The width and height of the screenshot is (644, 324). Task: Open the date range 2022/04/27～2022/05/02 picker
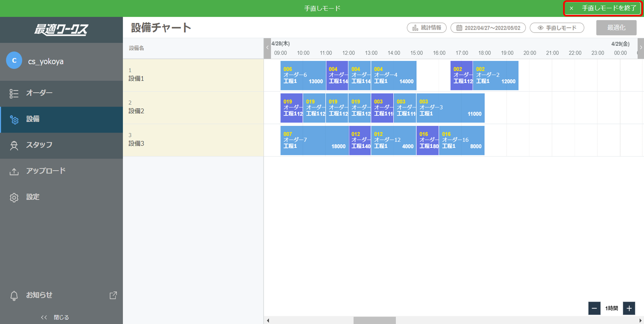pyautogui.click(x=488, y=28)
